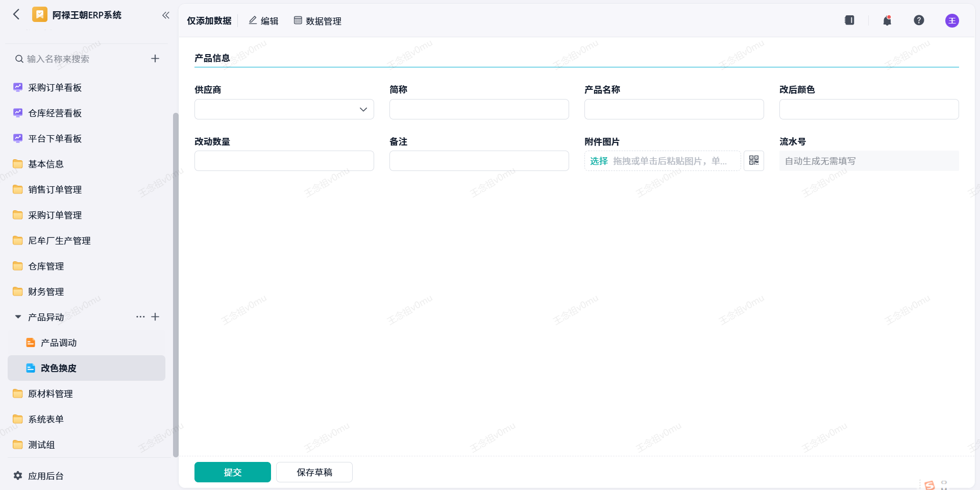Expand the 尼牟厂生产管理 folder
The height and width of the screenshot is (490, 980).
pos(87,240)
